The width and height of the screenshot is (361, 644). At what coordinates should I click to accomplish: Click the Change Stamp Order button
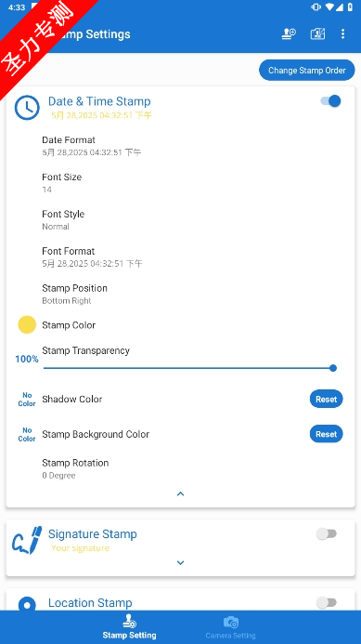coord(307,71)
